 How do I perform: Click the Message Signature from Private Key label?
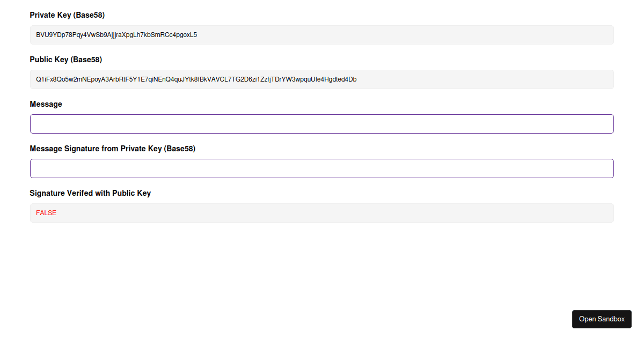(113, 149)
